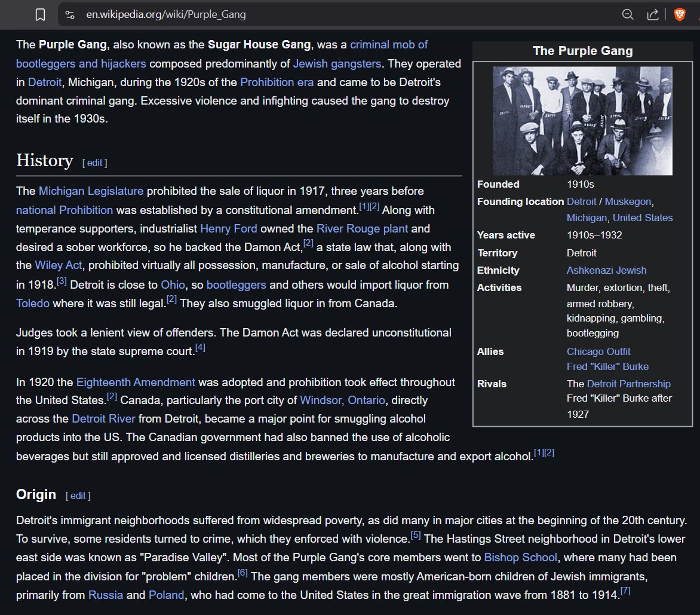Image resolution: width=700 pixels, height=615 pixels.
Task: Open the Toledo link
Action: [33, 303]
